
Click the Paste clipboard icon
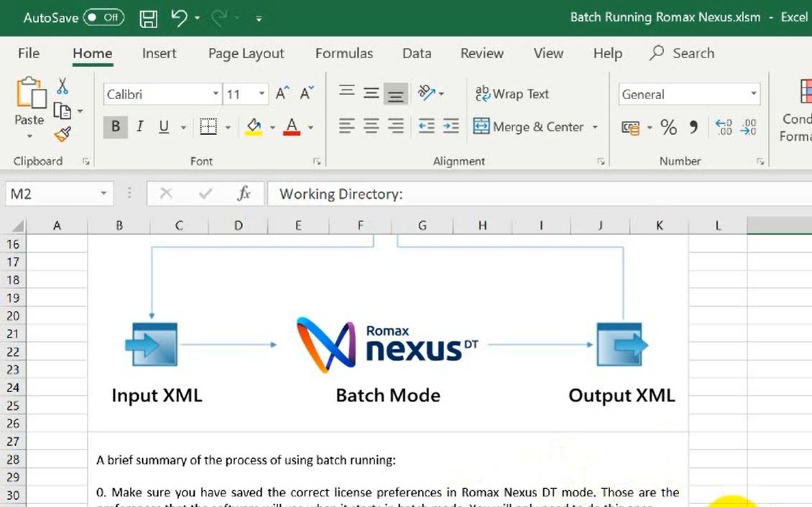[x=31, y=93]
